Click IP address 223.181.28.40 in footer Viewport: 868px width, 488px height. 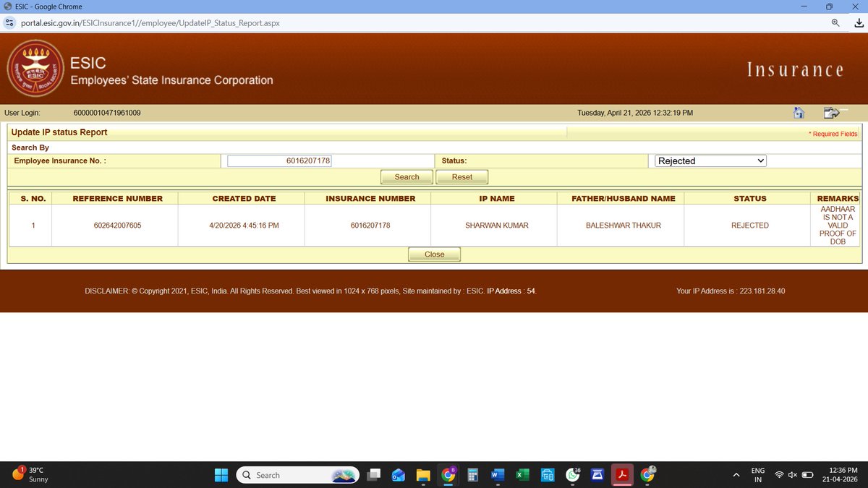click(762, 291)
